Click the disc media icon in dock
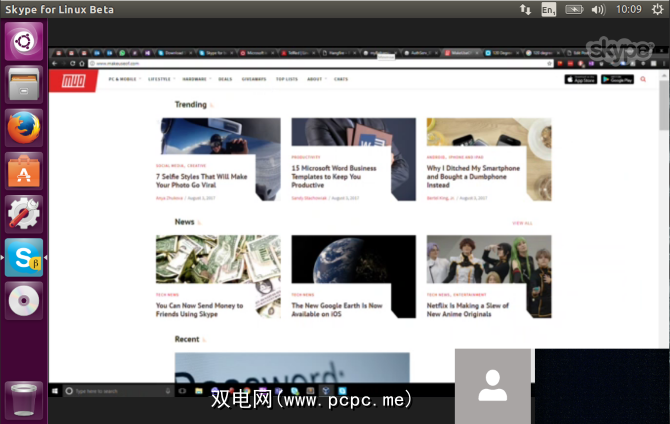This screenshot has height=424, width=670. 24,299
